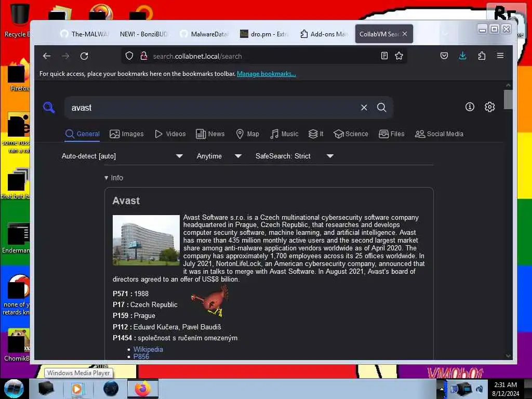Switch to the NEW! - BonziBUD tab
Screen dimensions: 532x399
click(x=144, y=34)
